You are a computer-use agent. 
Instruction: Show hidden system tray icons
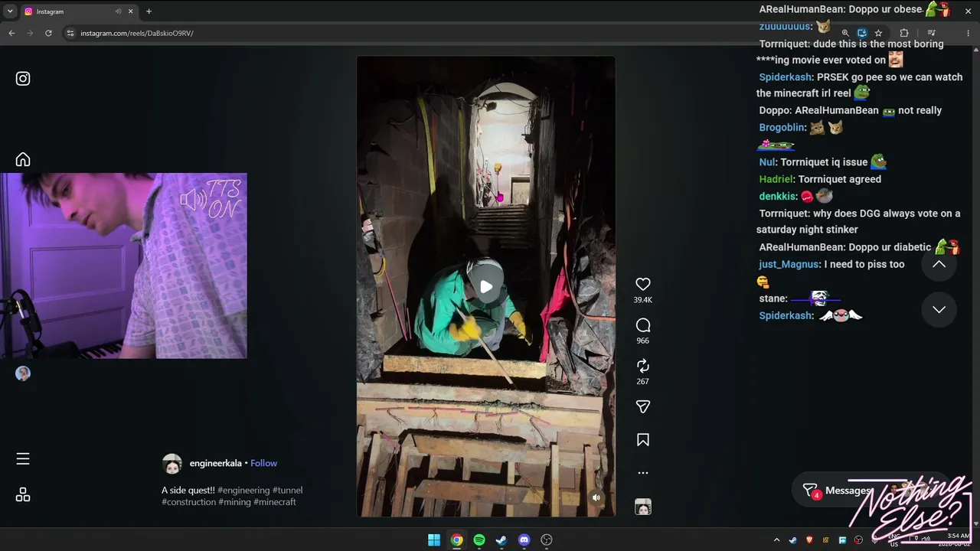point(776,540)
